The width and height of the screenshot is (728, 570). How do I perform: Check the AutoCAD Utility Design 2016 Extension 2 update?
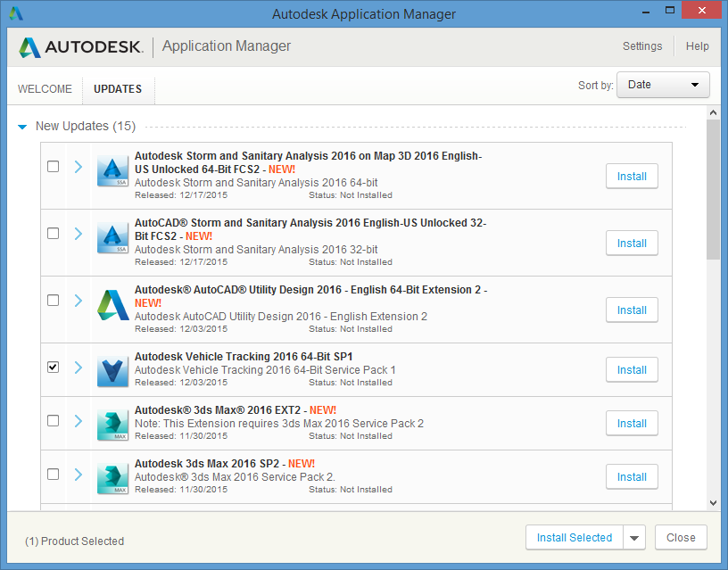coord(54,300)
